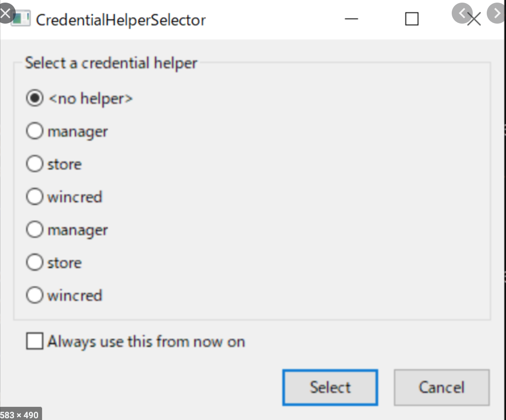Image resolution: width=506 pixels, height=420 pixels.
Task: Click the CredentialHelperSelector title bar text
Action: coord(121,20)
